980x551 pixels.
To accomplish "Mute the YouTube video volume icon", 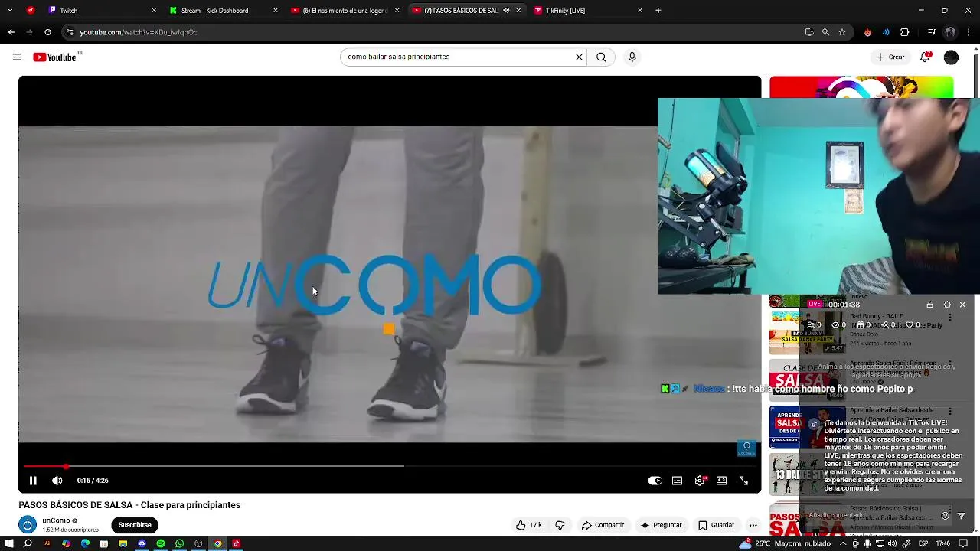I will 57,481.
